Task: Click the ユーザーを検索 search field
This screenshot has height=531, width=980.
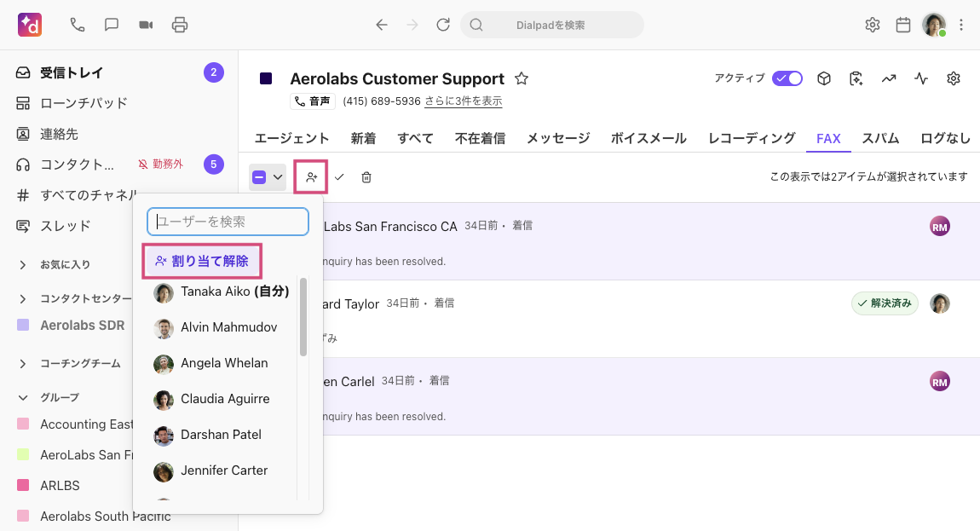Action: click(x=228, y=222)
